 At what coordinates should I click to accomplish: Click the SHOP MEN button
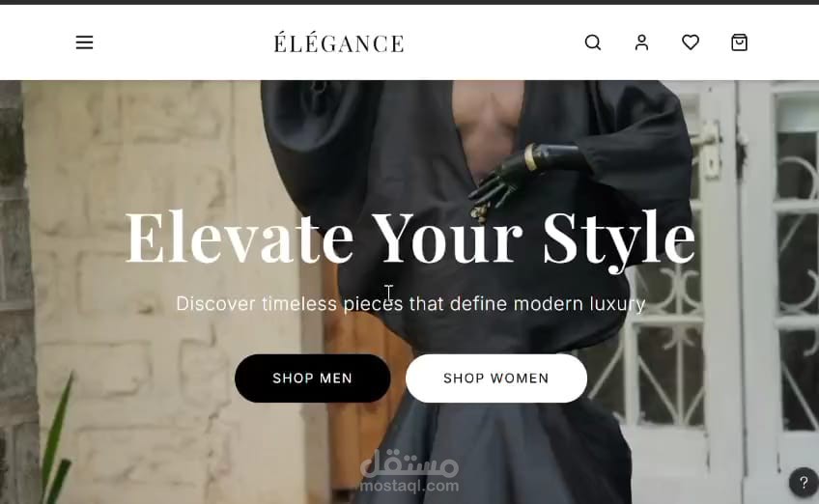tap(312, 378)
